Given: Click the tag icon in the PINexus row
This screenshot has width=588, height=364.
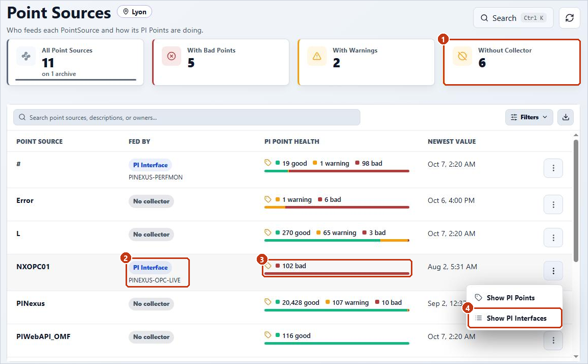Looking at the screenshot, I should pos(268,302).
